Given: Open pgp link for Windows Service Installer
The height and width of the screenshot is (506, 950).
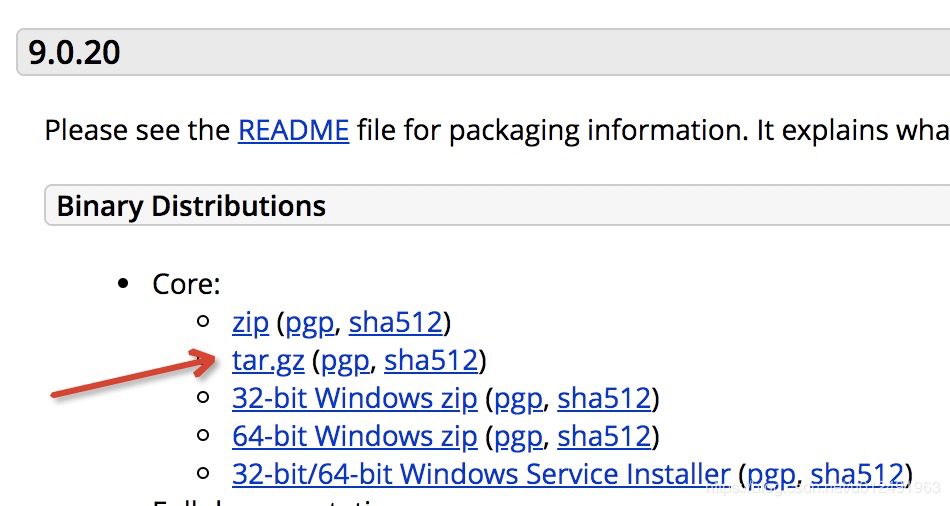Looking at the screenshot, I should click(771, 473).
